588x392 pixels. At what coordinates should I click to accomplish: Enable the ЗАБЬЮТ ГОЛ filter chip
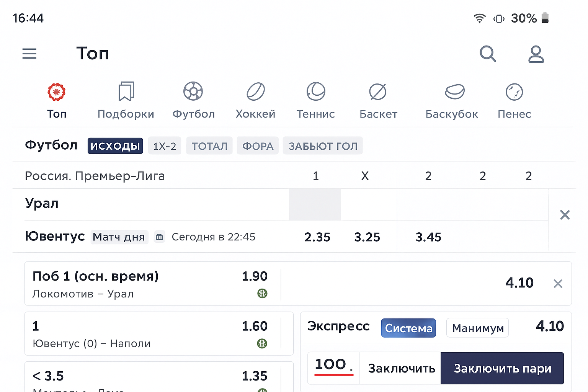323,146
